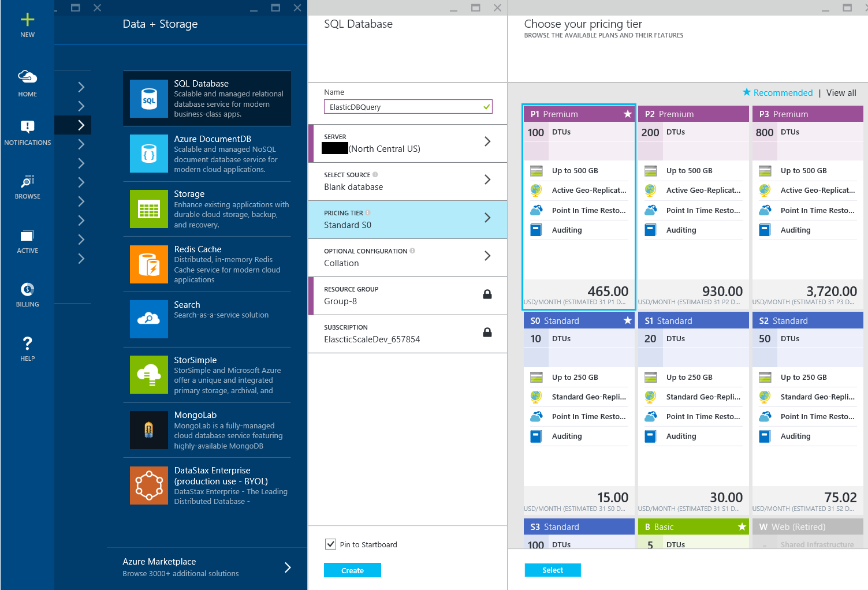Click the View all pricing link
Viewport: 868px width, 590px height.
tap(841, 92)
